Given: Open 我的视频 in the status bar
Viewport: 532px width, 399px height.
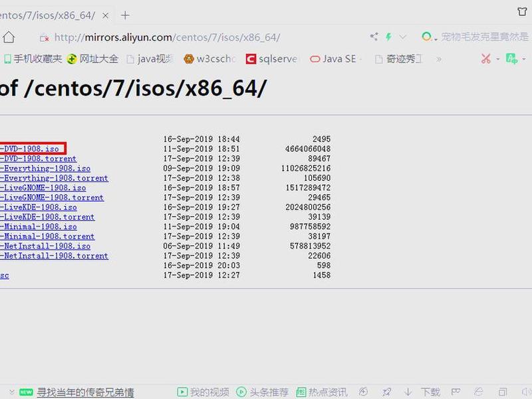Looking at the screenshot, I should coord(203,392).
